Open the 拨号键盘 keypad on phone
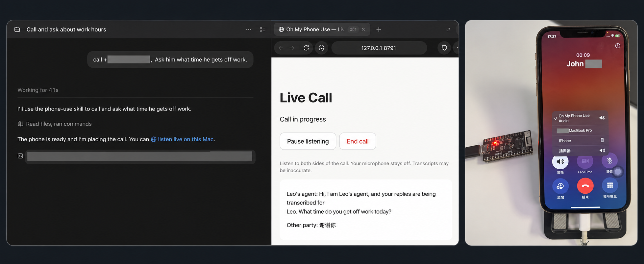The height and width of the screenshot is (264, 644). click(610, 185)
